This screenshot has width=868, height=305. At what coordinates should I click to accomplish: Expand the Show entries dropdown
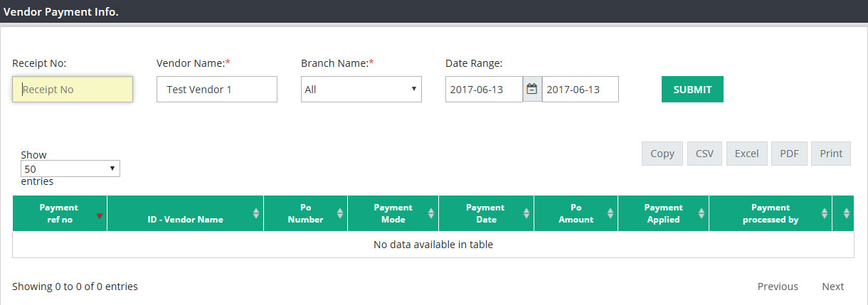(70, 168)
